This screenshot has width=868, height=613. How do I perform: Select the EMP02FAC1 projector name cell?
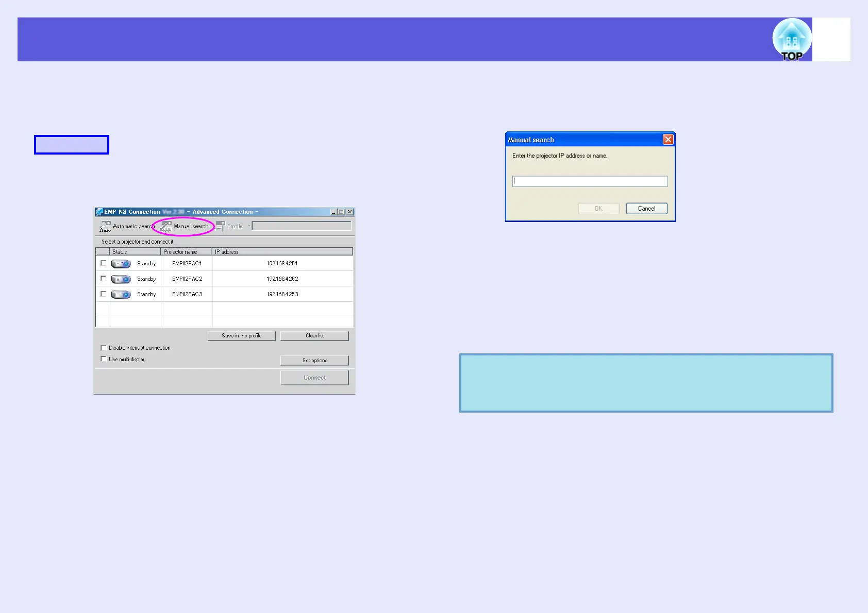pyautogui.click(x=187, y=263)
